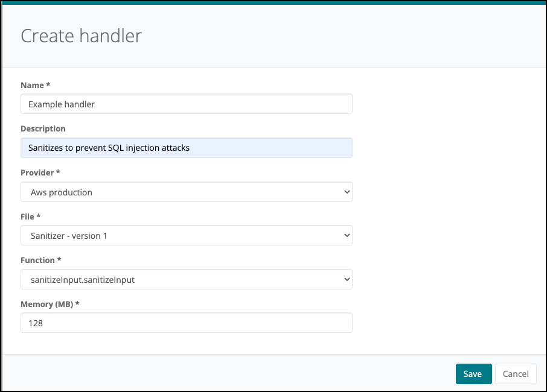Screen dimensions: 547x392
Task: Click the "Function *" field label
Action: pyautogui.click(x=41, y=260)
